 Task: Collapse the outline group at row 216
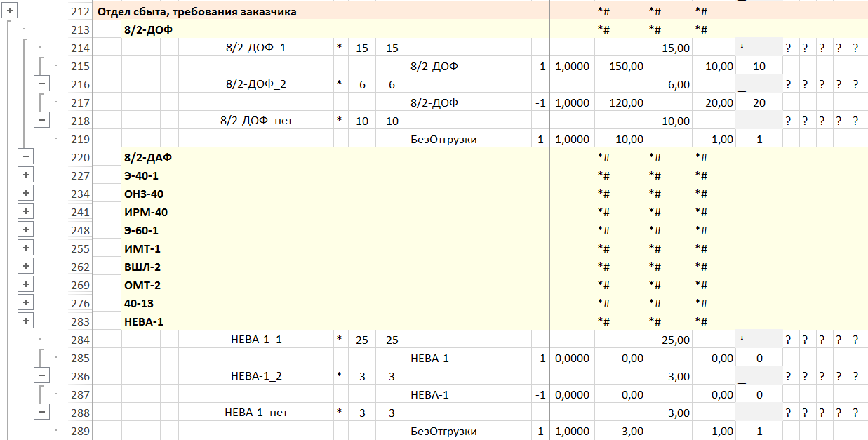[42, 84]
